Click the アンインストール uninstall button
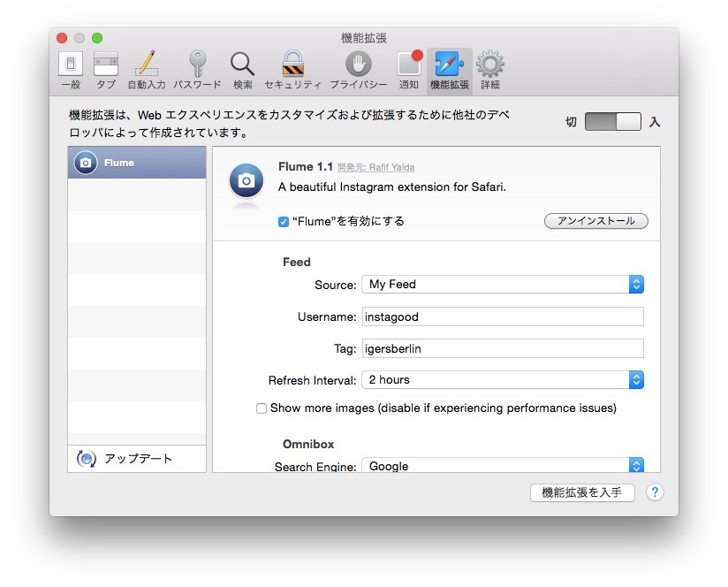 pos(596,221)
